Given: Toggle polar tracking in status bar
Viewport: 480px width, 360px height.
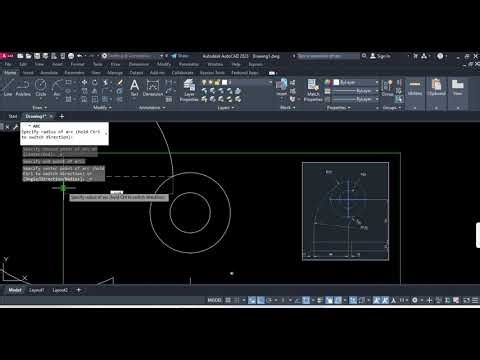Looking at the screenshot, I should point(269,300).
